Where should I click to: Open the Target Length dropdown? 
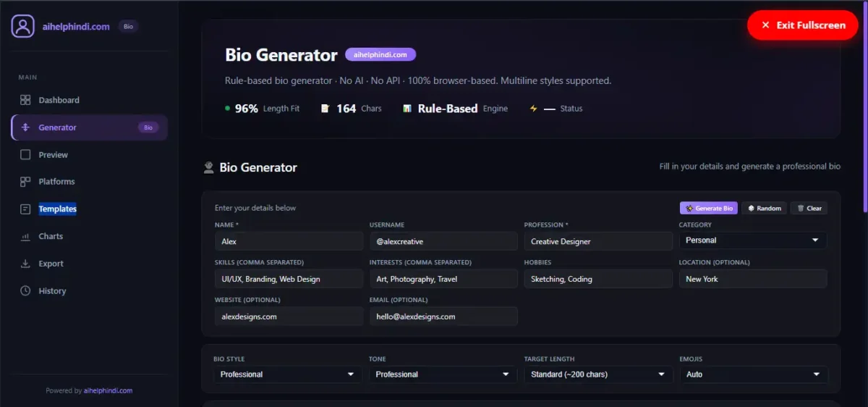[x=598, y=374]
